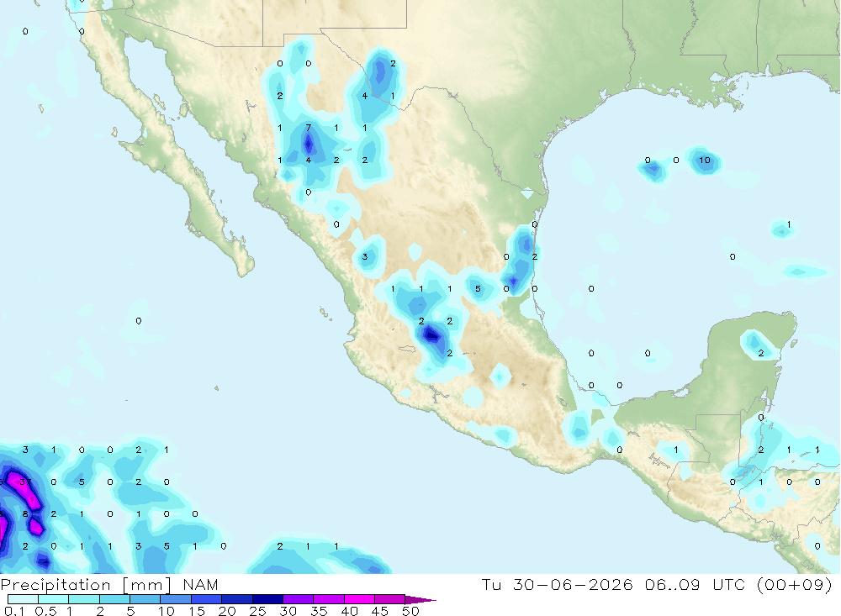Image resolution: width=841 pixels, height=616 pixels.
Task: Click the '20' legend label
Action: pyautogui.click(x=227, y=611)
